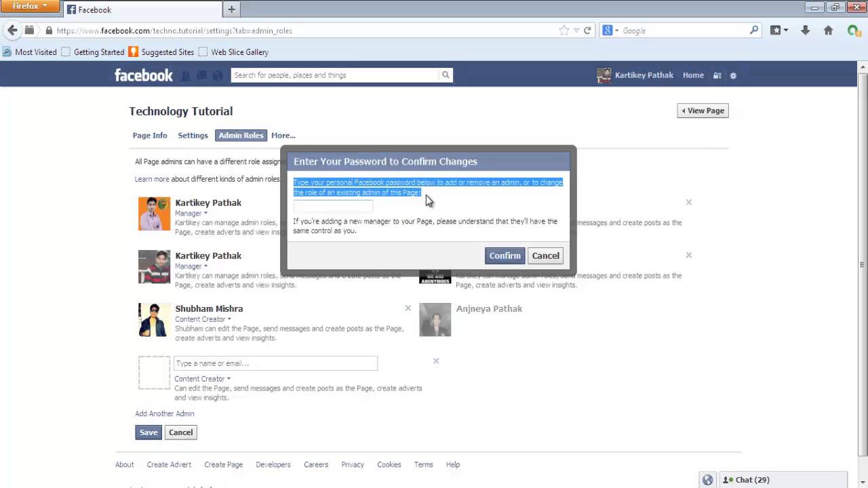Open the Web Slice Gallery bookmark
This screenshot has height=488, width=868.
[233, 52]
